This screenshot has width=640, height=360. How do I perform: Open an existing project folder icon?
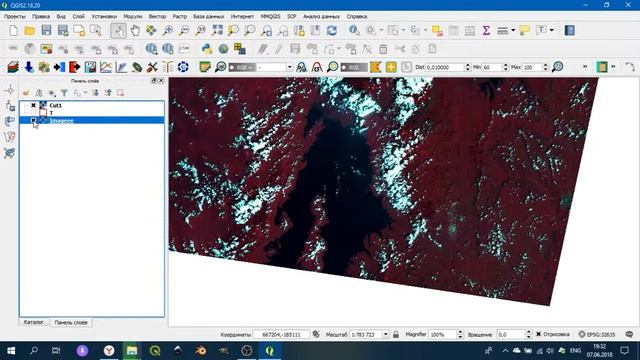click(x=30, y=31)
